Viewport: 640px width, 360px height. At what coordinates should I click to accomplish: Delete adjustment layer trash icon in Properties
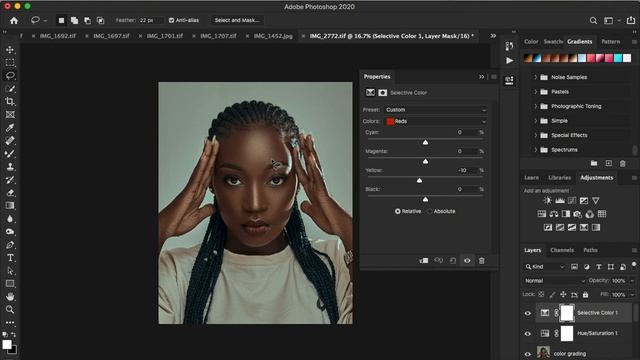(482, 260)
